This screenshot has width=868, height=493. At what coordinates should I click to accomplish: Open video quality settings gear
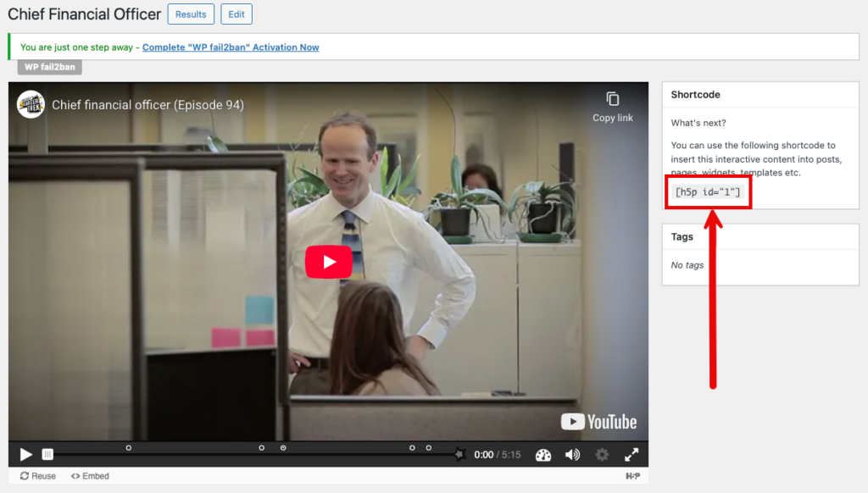pos(602,455)
